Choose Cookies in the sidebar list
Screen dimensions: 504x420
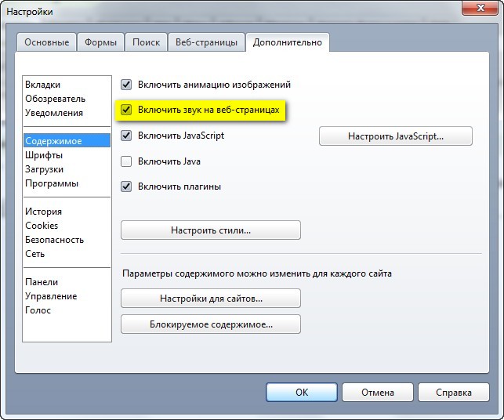[42, 226]
